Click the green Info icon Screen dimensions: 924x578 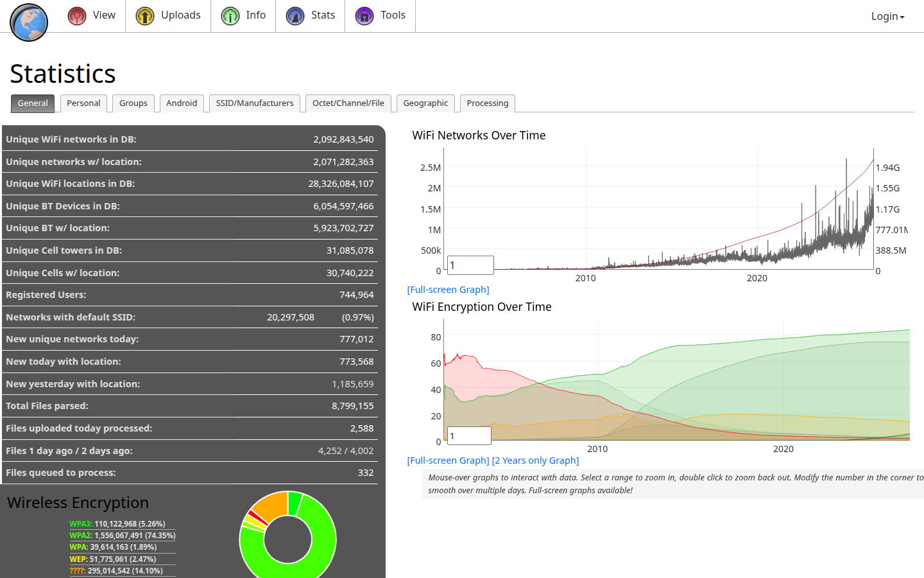(230, 15)
